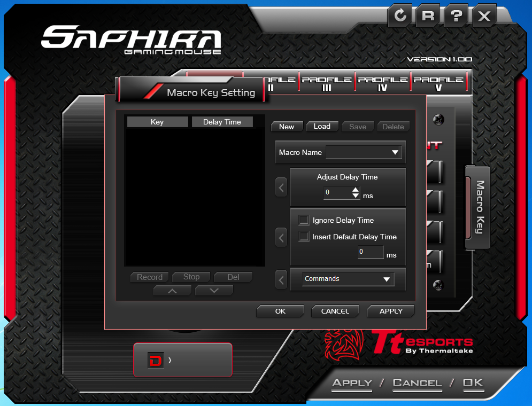
Task: Start recording with the Record button
Action: pyautogui.click(x=150, y=277)
